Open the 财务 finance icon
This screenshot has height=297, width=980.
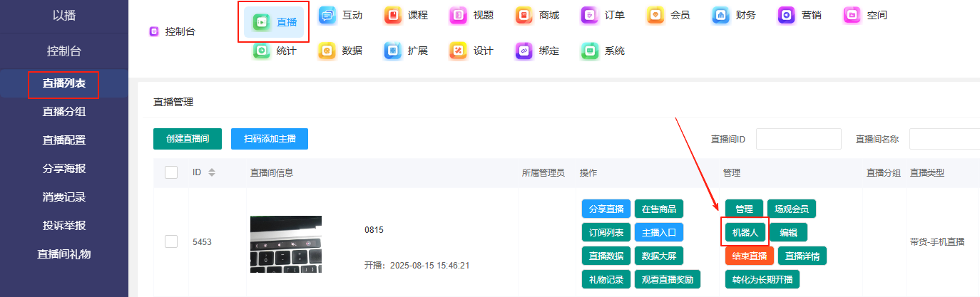click(720, 15)
